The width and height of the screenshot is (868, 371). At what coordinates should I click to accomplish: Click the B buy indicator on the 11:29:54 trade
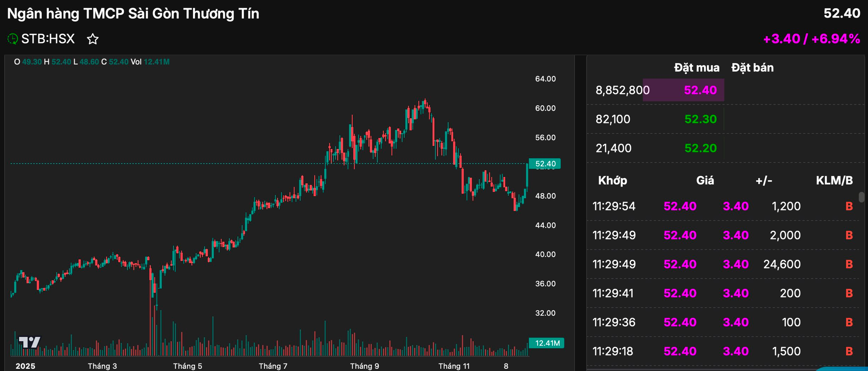point(850,206)
